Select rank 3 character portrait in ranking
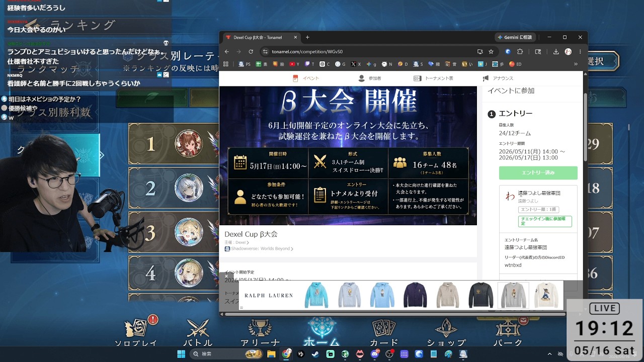The height and width of the screenshot is (362, 644). pyautogui.click(x=189, y=232)
